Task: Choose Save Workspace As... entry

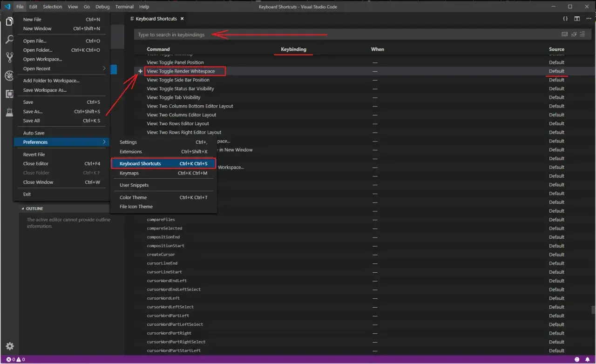Action: (x=61, y=90)
